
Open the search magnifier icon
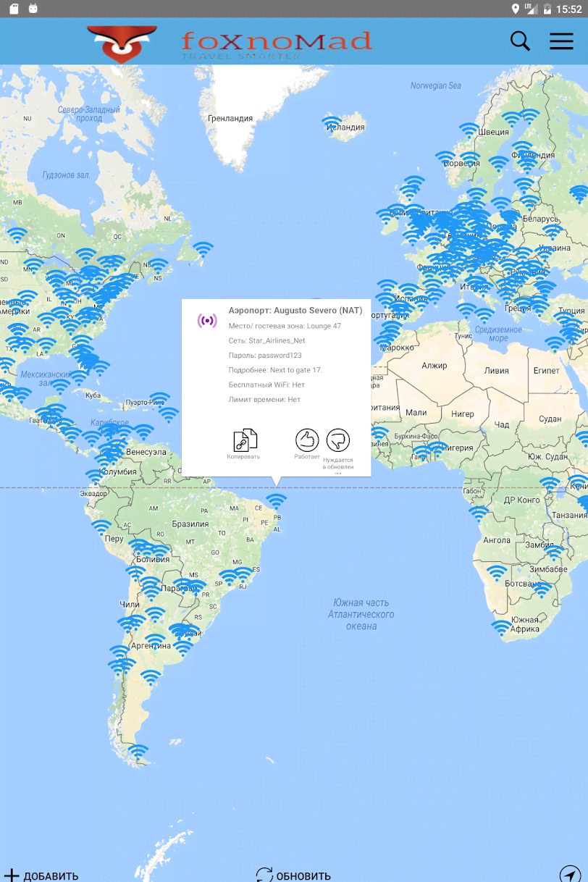[x=520, y=41]
